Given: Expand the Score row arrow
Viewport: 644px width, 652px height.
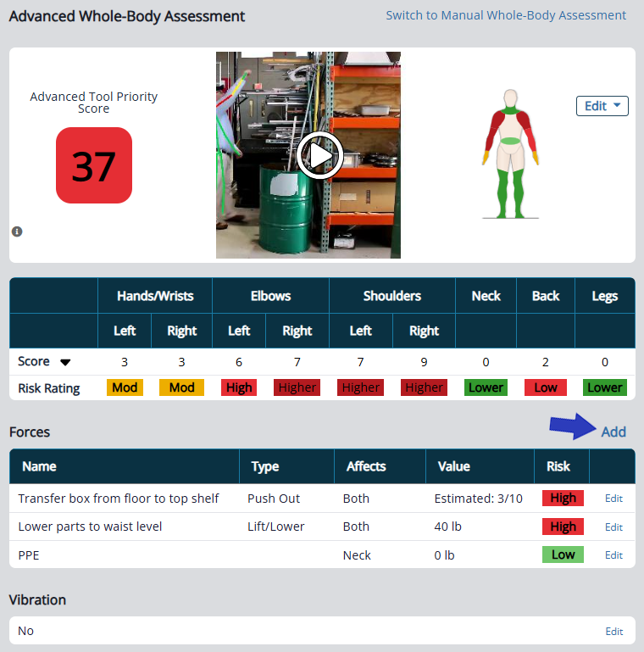Looking at the screenshot, I should coord(65,362).
